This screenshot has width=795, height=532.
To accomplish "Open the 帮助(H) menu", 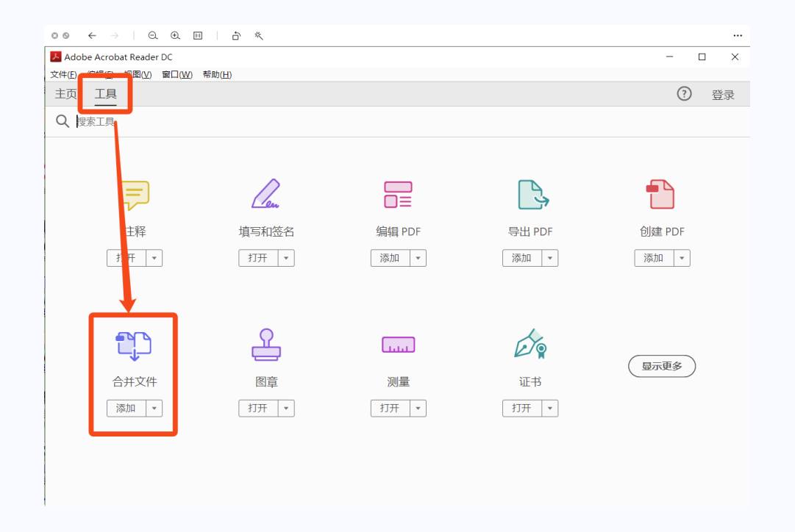I will click(216, 74).
